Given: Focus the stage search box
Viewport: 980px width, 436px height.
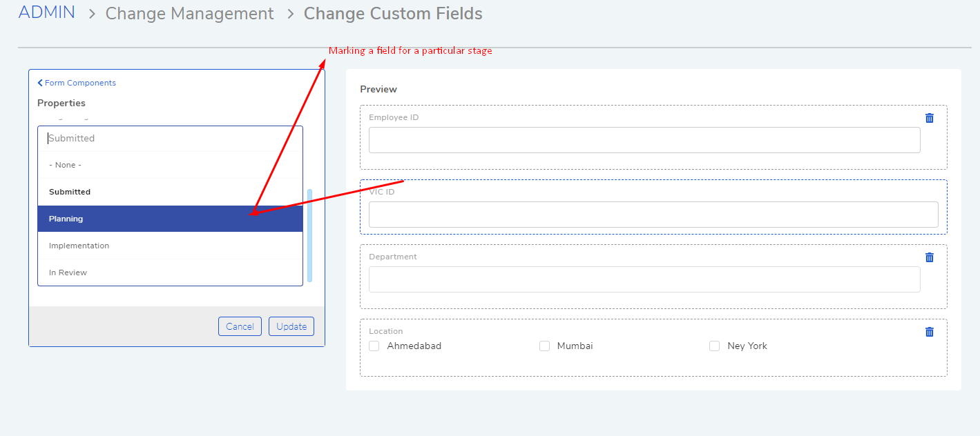Looking at the screenshot, I should (x=170, y=139).
